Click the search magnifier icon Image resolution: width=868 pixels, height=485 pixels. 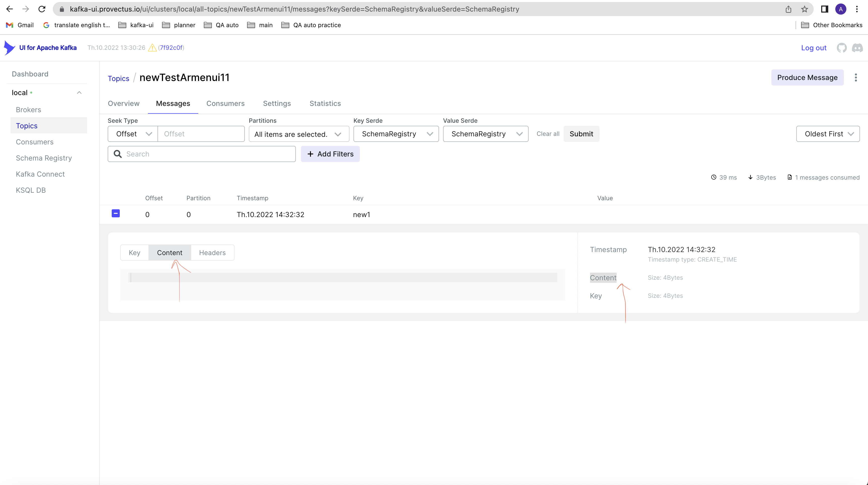click(x=117, y=154)
